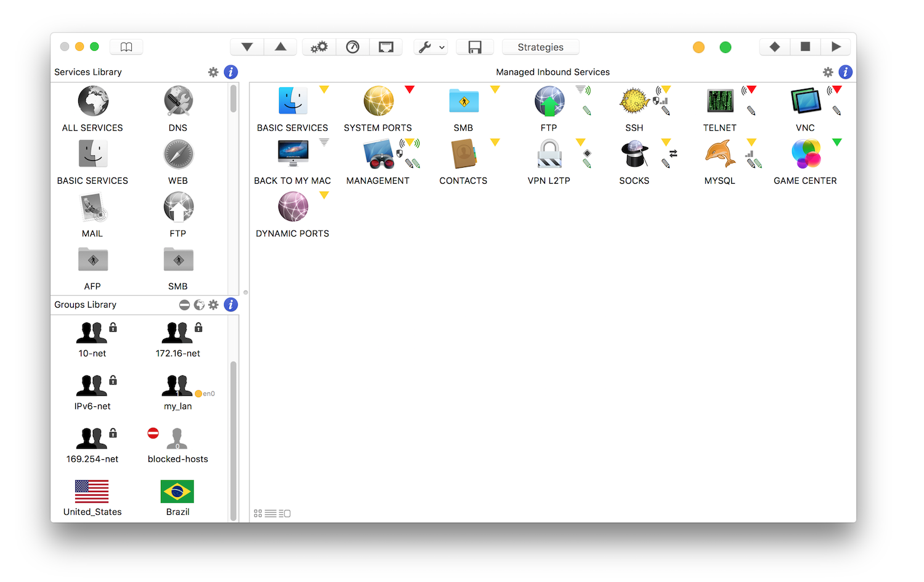Viewport: 924px width, 582px height.
Task: Click red triangle marker on TELNET
Action: pos(752,90)
